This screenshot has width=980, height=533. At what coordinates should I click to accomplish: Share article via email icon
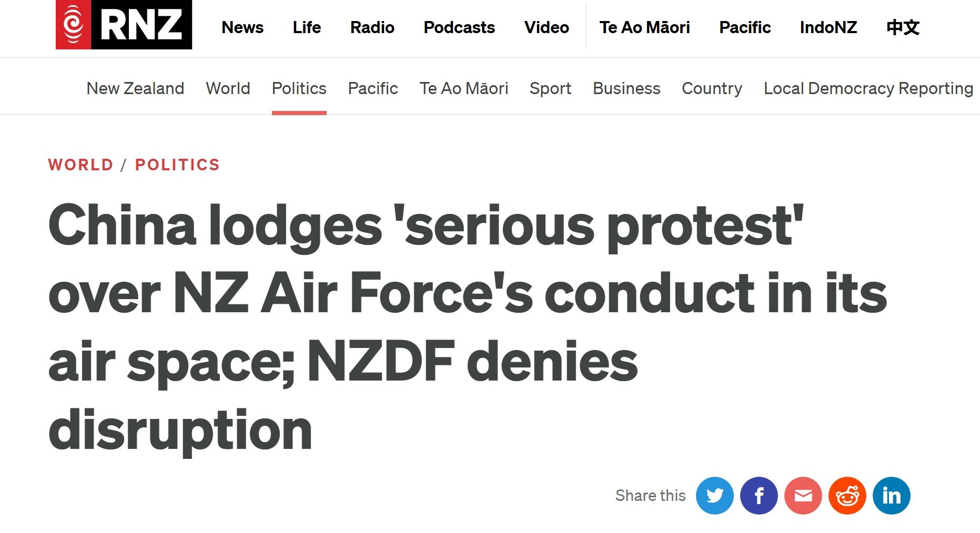point(803,496)
